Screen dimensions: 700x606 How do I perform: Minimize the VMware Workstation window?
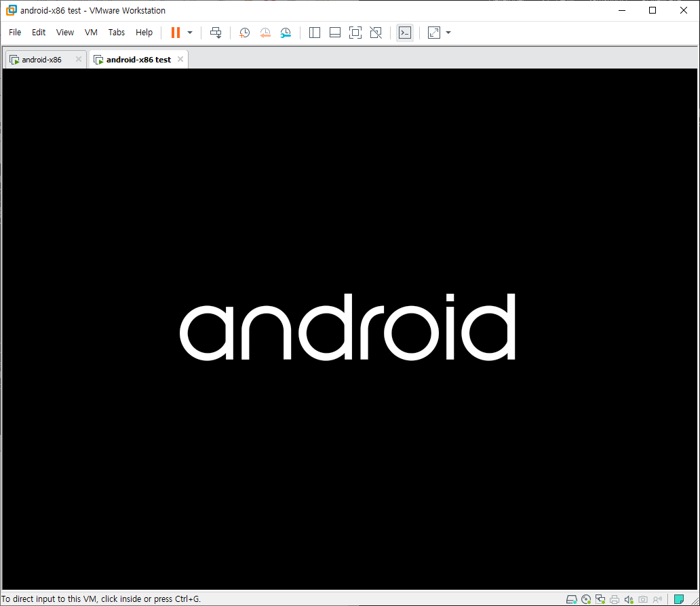[622, 10]
